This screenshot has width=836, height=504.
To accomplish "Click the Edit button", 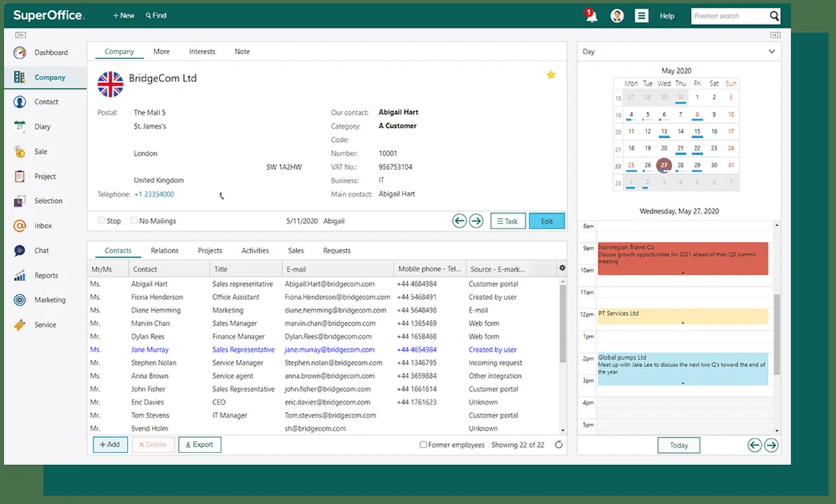I will pyautogui.click(x=547, y=221).
